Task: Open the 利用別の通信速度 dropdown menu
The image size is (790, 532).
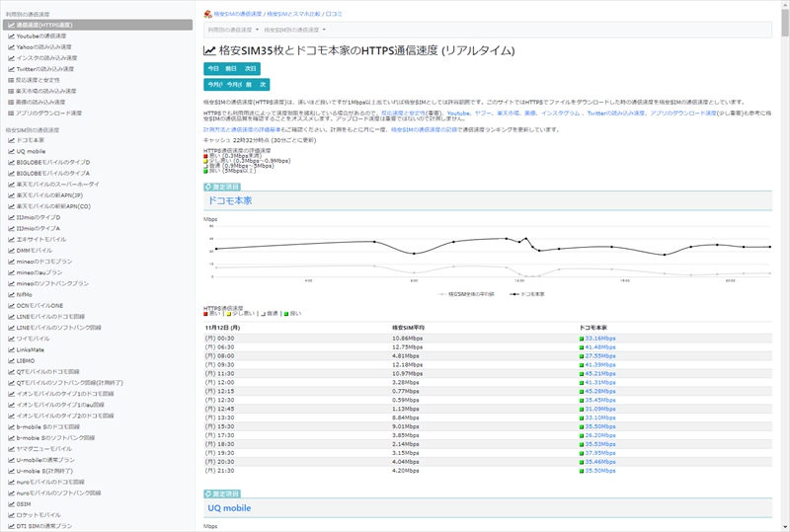Action: (233, 30)
